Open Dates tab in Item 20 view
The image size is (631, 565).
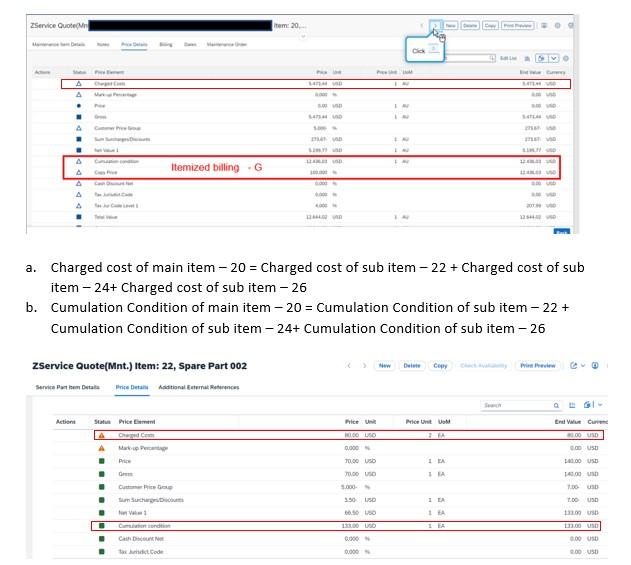tap(190, 44)
